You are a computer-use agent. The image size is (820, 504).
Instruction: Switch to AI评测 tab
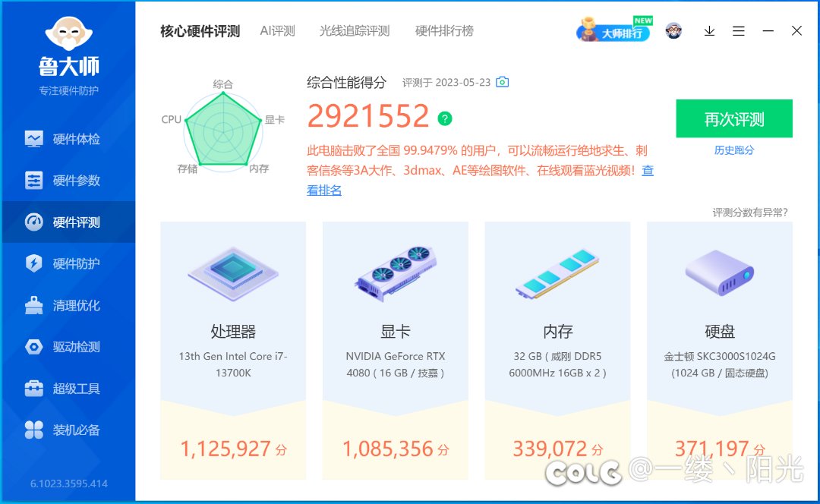pos(278,31)
